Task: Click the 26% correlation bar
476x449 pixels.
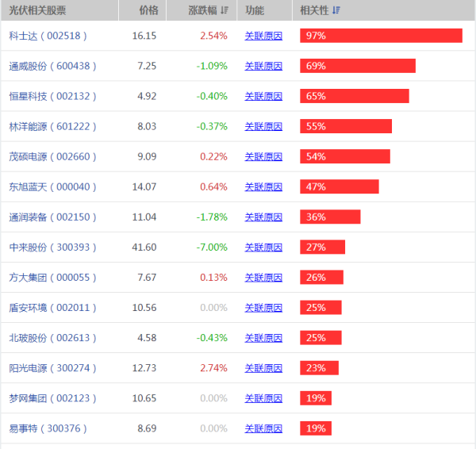Action: click(x=322, y=277)
